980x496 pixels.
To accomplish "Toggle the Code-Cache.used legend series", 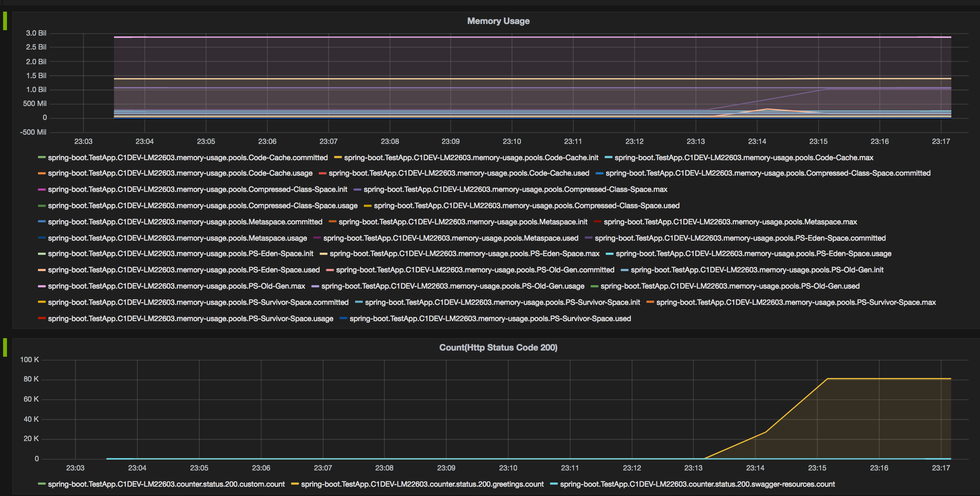I will coord(454,173).
